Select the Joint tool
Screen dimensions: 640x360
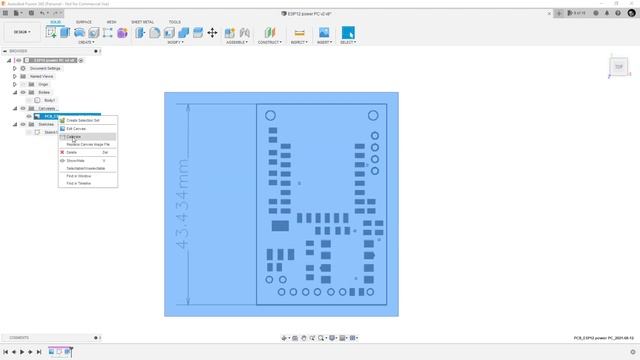[x=244, y=33]
